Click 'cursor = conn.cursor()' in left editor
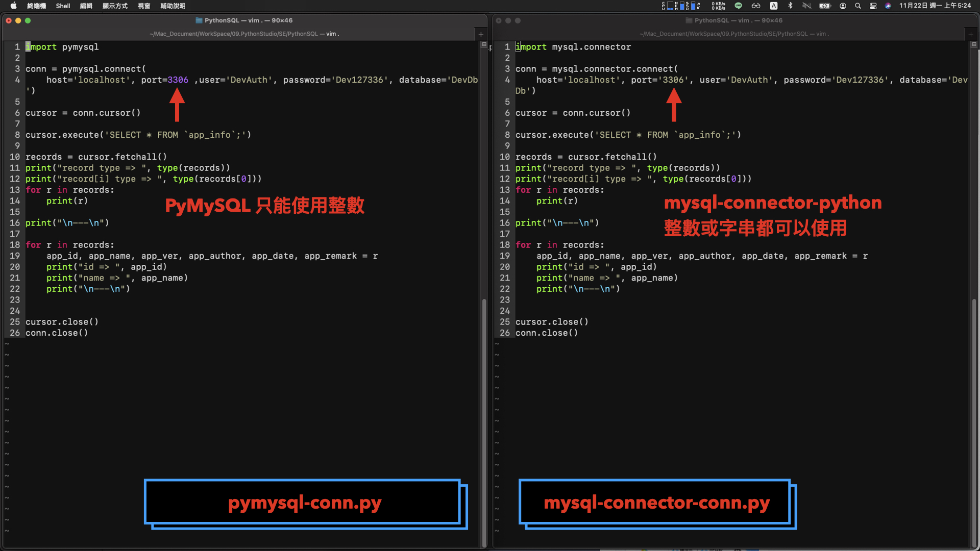Screen dimensions: 980x551 pyautogui.click(x=83, y=113)
